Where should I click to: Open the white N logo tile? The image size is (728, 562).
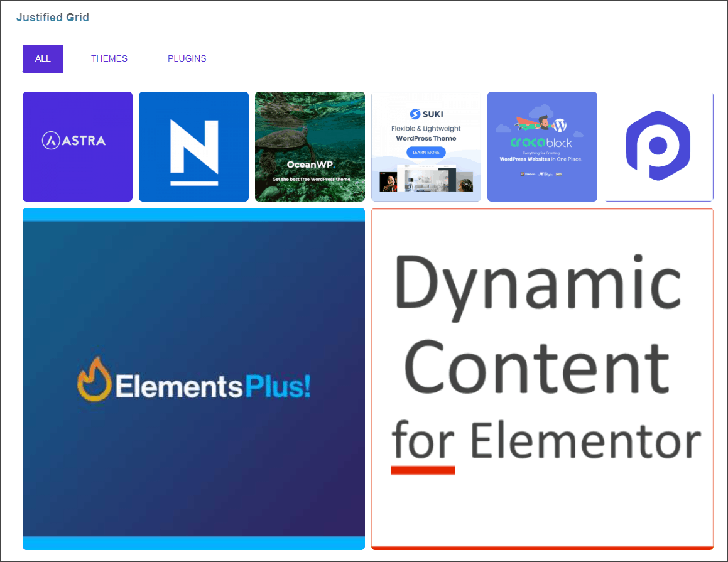click(193, 147)
